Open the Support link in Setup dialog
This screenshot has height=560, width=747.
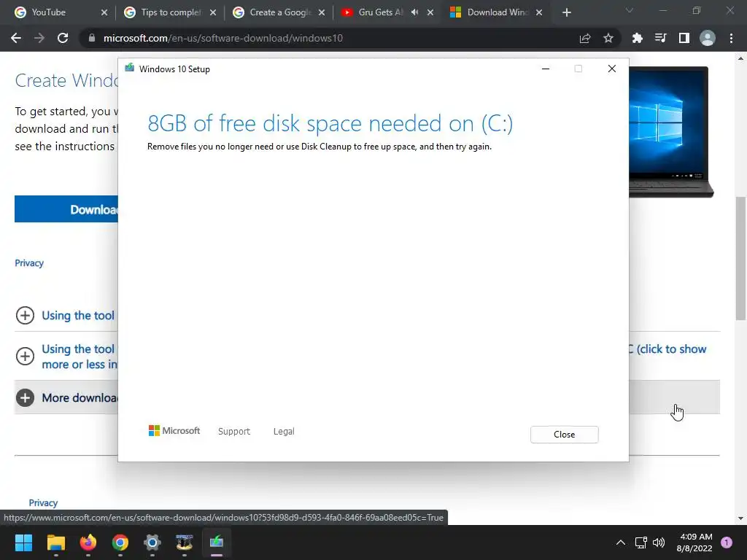click(x=234, y=432)
